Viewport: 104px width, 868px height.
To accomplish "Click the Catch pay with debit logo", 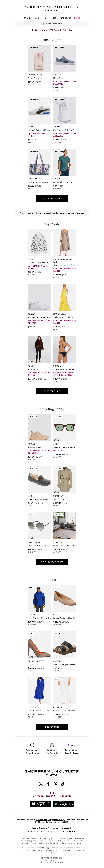I will tap(72, 745).
